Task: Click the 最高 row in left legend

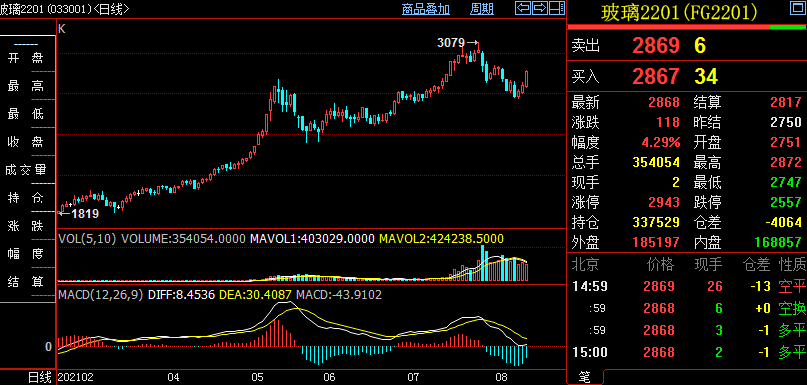Action: click(x=26, y=86)
